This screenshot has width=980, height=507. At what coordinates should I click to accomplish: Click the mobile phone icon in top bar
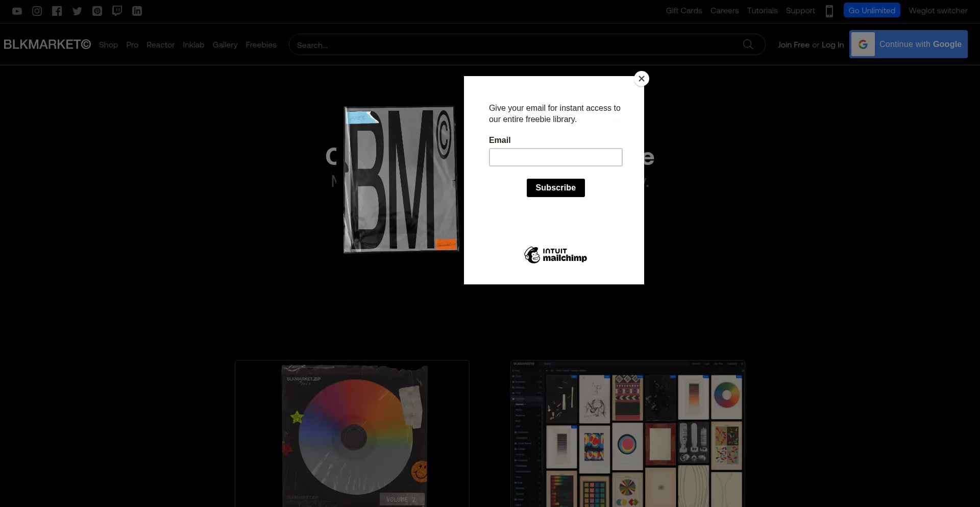pos(829,11)
